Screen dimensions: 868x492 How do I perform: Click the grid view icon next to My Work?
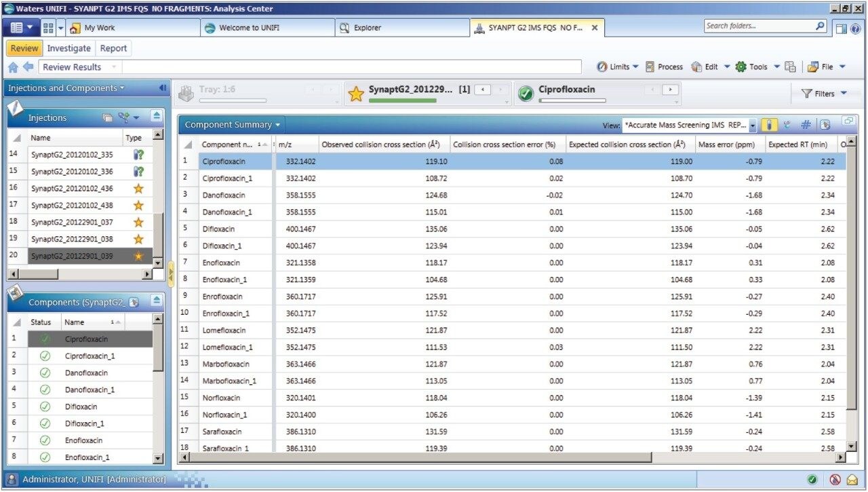coord(48,28)
